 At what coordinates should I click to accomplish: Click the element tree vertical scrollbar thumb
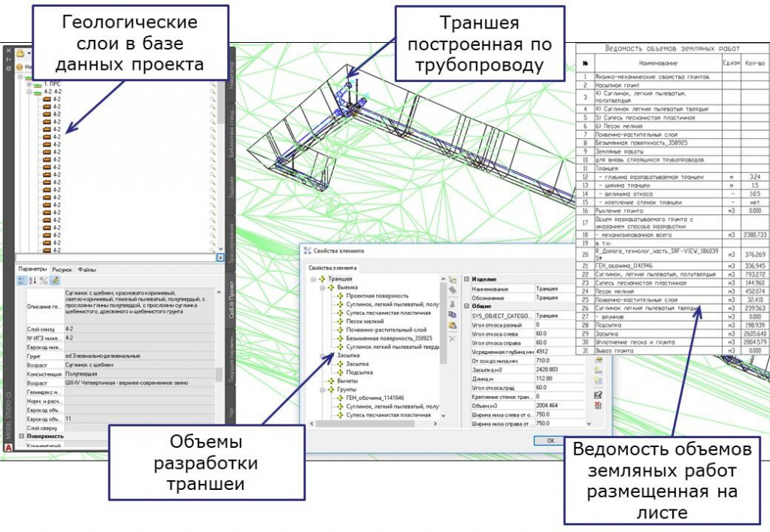pyautogui.click(x=443, y=324)
